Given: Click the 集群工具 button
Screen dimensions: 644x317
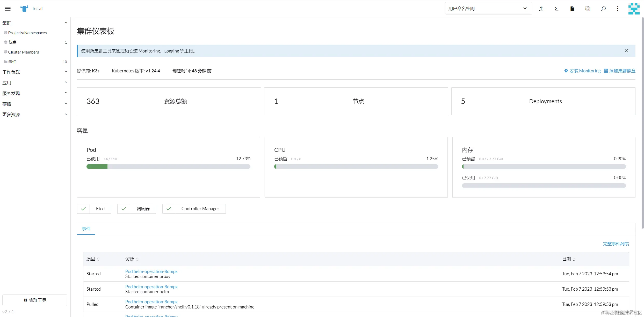Looking at the screenshot, I should pyautogui.click(x=35, y=300).
